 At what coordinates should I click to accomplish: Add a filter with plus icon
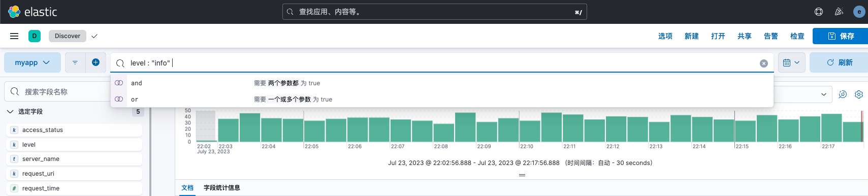pyautogui.click(x=95, y=62)
